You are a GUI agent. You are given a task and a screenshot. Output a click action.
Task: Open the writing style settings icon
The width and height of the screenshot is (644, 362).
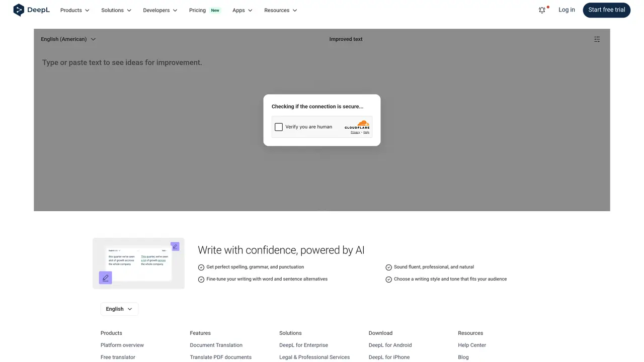click(597, 39)
